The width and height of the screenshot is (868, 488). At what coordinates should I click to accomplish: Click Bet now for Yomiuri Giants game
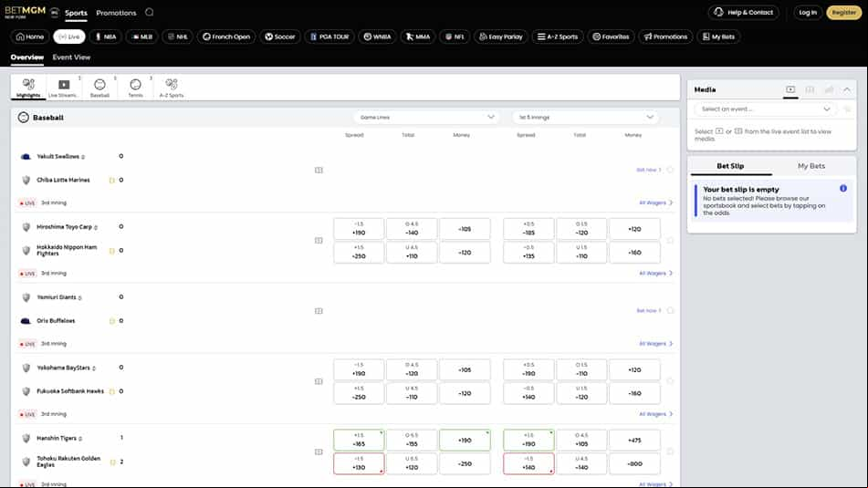tap(648, 311)
